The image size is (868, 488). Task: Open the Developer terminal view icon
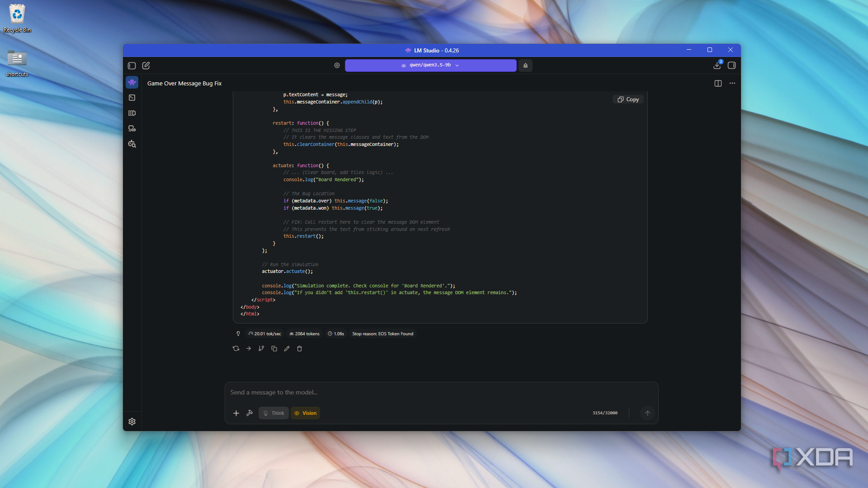pos(132,98)
